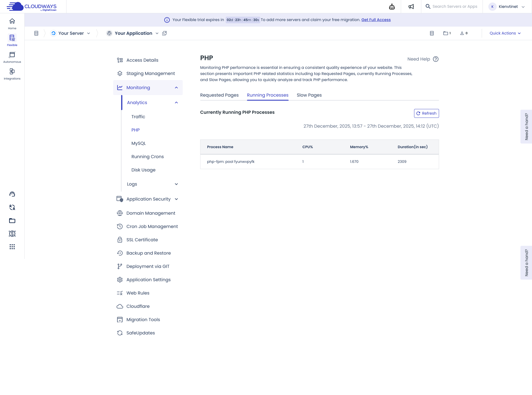Open application in new window icon

[164, 33]
